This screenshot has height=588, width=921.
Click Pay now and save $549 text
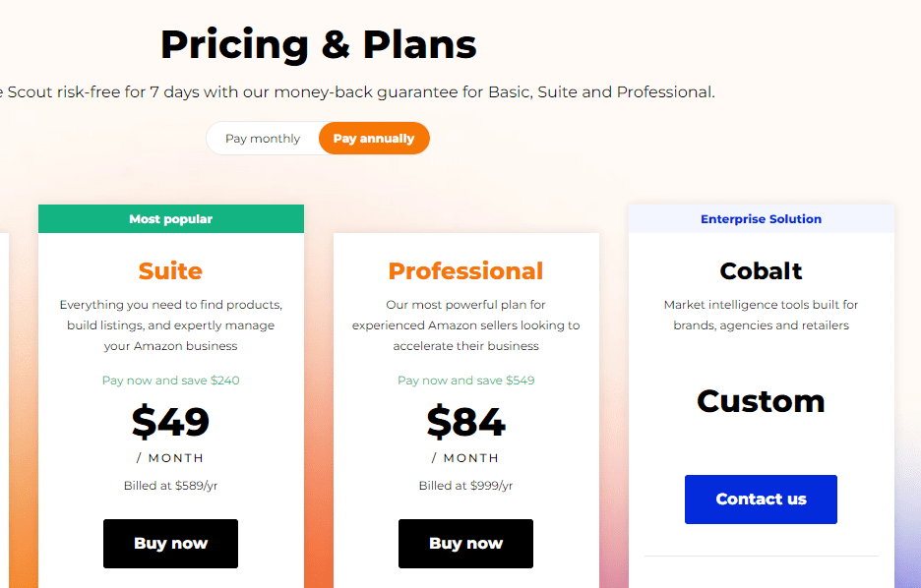tap(465, 381)
